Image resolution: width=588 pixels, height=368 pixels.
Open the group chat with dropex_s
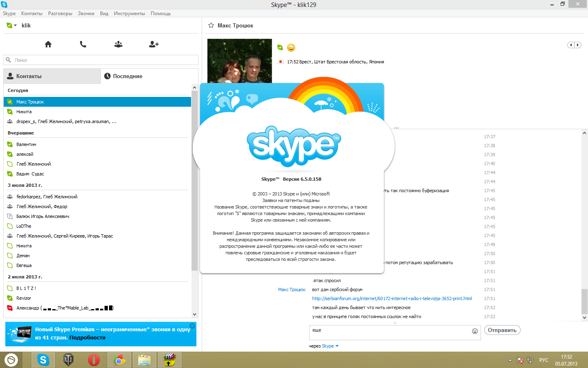[x=97, y=121]
